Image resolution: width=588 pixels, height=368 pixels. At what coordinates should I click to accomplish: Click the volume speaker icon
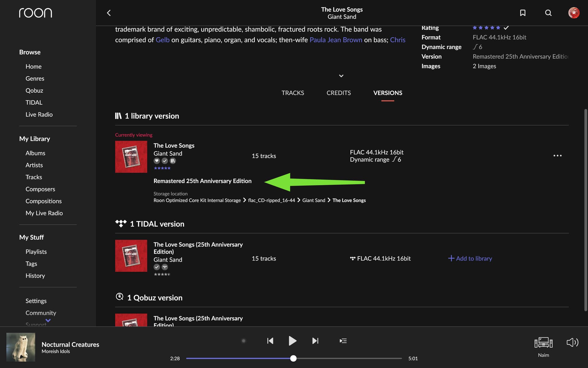(x=572, y=342)
